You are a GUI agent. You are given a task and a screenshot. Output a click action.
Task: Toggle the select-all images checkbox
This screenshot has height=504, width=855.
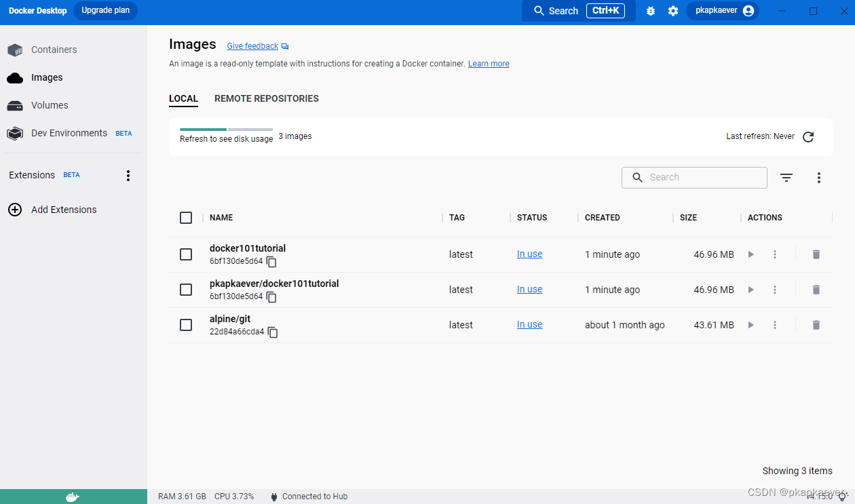[x=186, y=218]
